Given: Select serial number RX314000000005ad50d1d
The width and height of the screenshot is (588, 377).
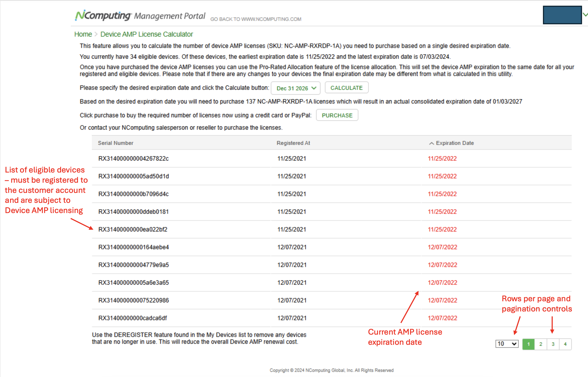Looking at the screenshot, I should point(133,176).
